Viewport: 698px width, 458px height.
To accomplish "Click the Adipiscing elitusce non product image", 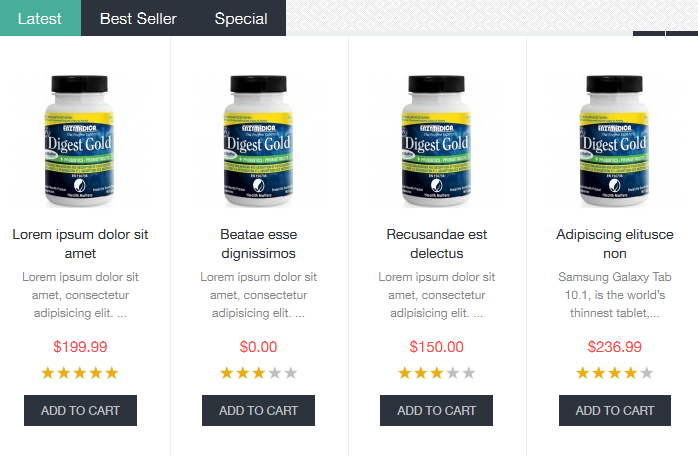I will [x=615, y=140].
